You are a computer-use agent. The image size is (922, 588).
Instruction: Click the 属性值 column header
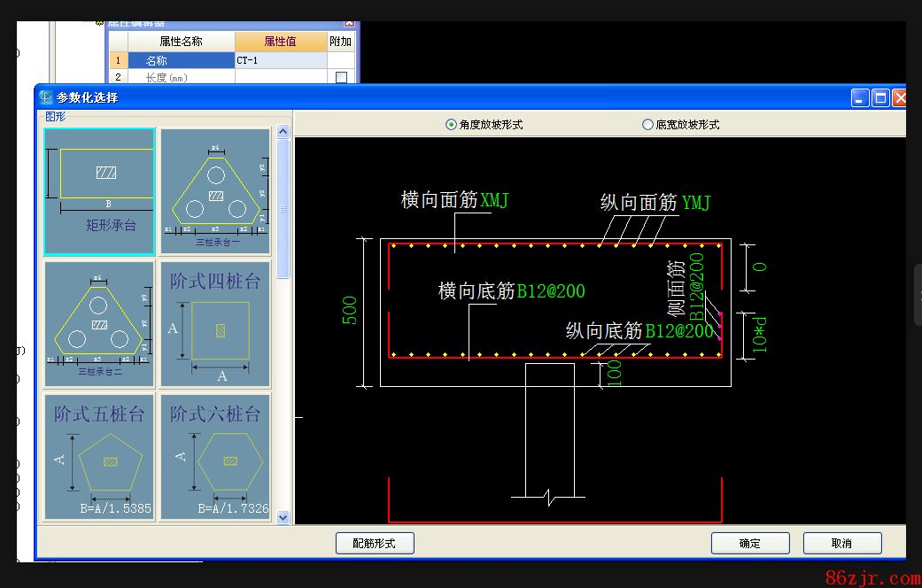[280, 42]
